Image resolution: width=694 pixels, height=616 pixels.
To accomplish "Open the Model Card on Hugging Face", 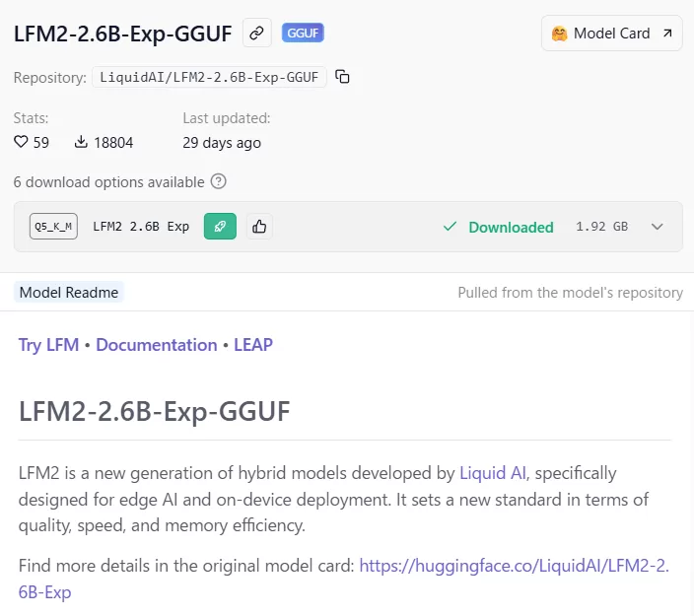I will click(611, 34).
